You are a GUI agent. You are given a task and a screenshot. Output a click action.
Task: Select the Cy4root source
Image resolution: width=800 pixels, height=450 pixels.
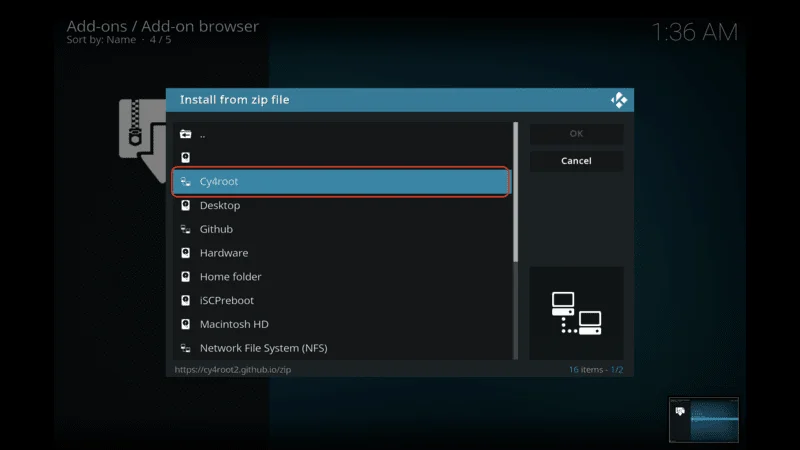[x=341, y=182]
